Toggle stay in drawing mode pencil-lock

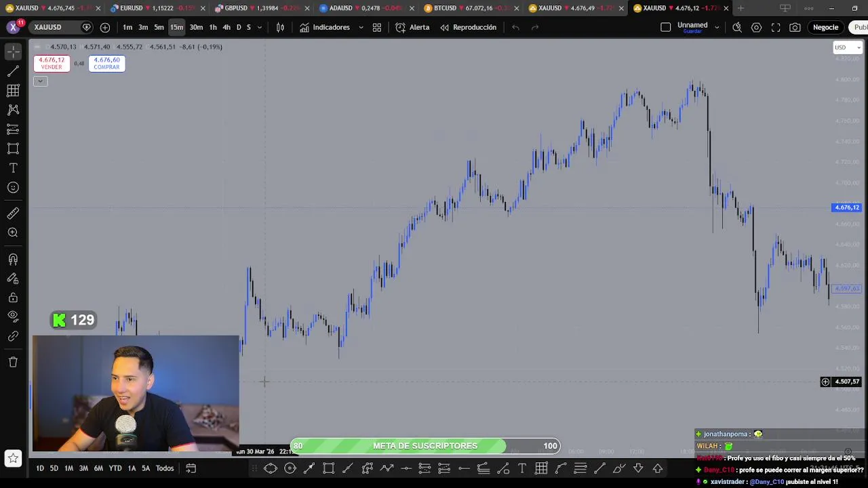coord(13,279)
